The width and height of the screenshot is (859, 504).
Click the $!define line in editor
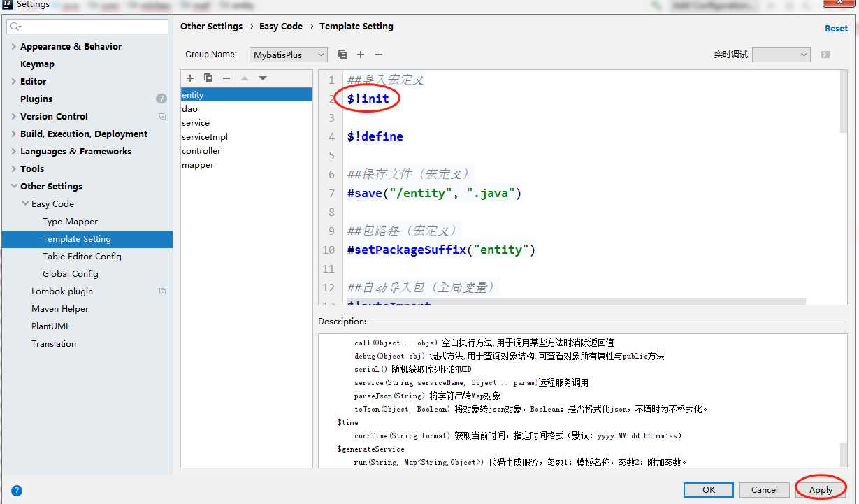375,136
